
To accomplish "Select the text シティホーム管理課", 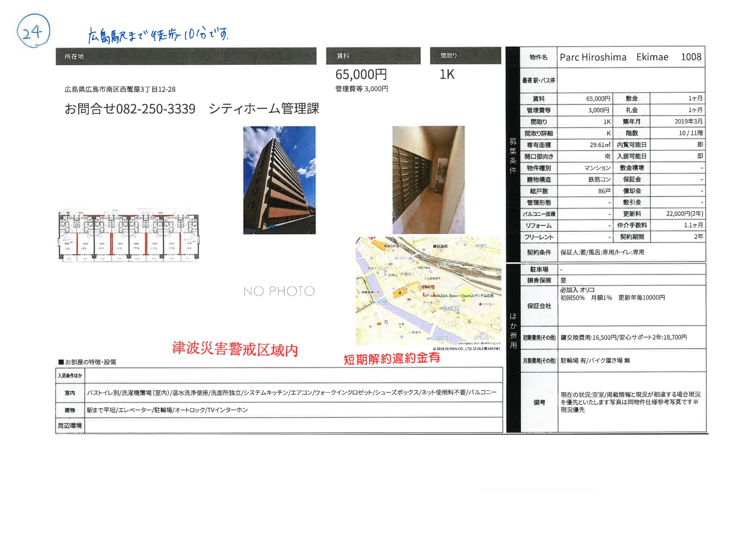I will click(264, 109).
